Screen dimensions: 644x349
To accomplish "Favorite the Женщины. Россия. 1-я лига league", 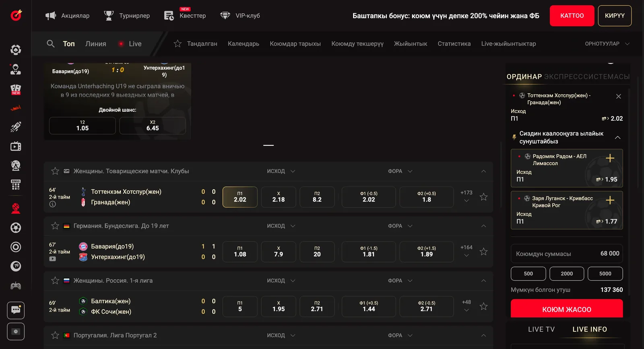I will [55, 281].
